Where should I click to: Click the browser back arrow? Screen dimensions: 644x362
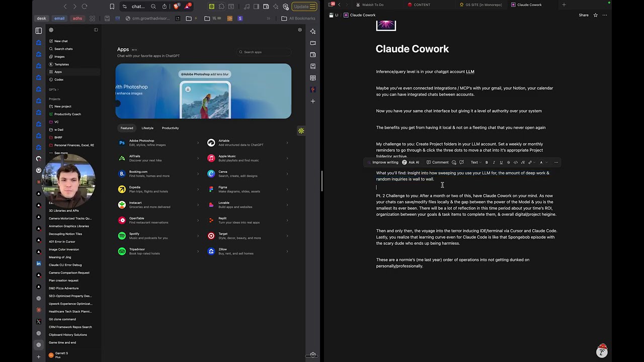point(65,7)
